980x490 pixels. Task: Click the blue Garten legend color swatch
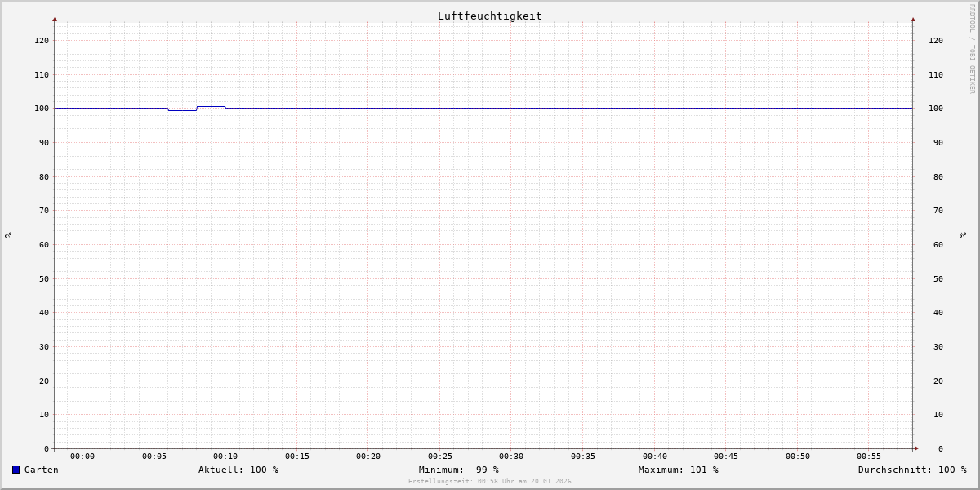[x=16, y=470]
